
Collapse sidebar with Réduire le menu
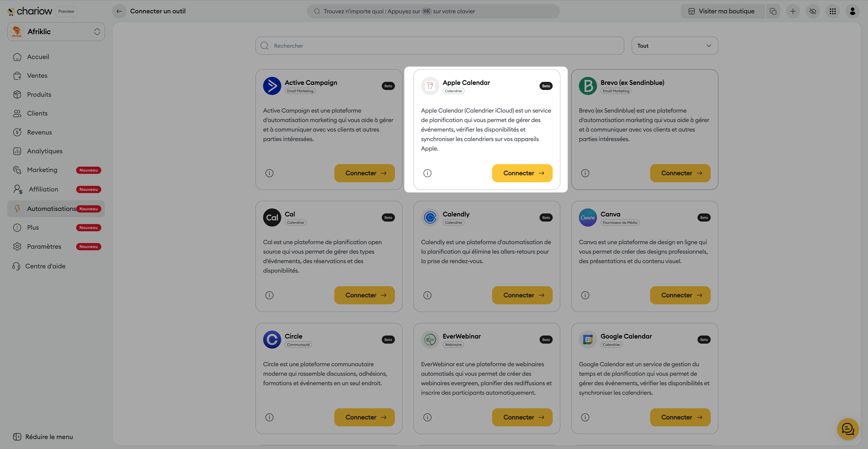(x=43, y=437)
